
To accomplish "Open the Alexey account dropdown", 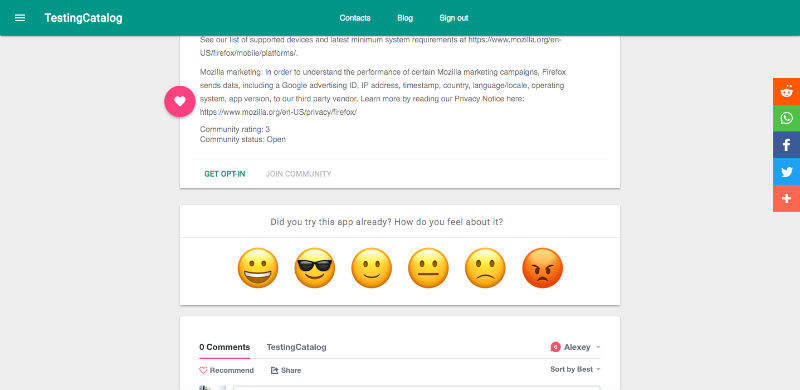I will coord(582,347).
